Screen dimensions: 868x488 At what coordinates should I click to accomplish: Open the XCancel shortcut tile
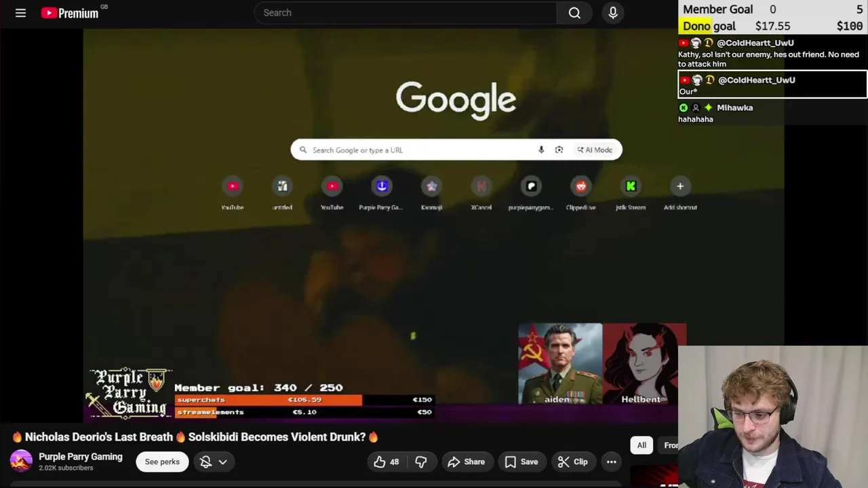coord(481,194)
